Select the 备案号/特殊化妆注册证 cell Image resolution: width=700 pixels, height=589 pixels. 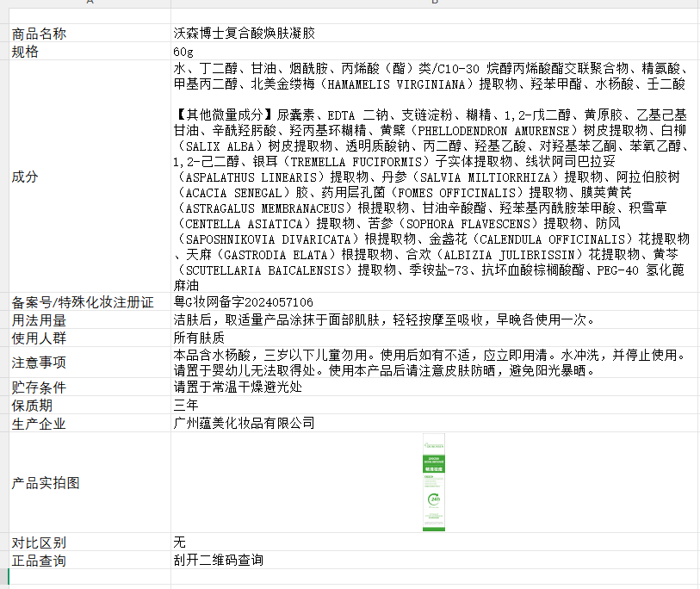[90, 302]
